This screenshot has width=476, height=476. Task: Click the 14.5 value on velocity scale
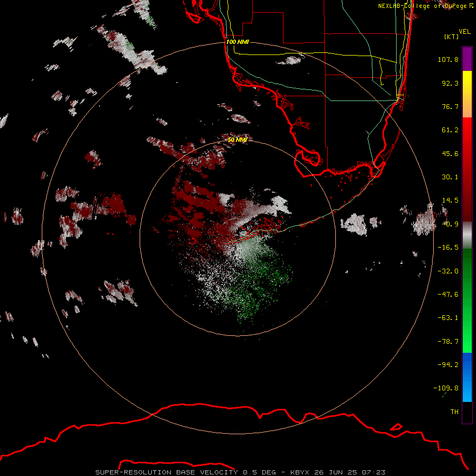tap(450, 200)
